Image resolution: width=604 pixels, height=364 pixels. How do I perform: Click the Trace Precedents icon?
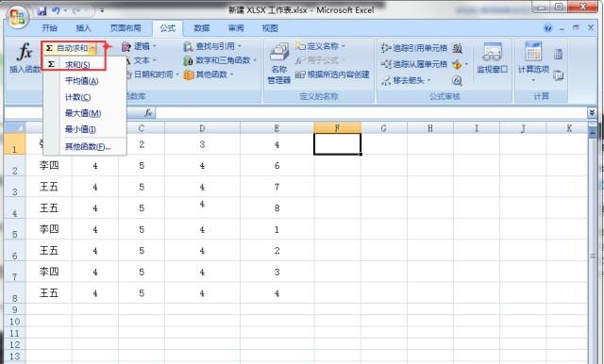pos(386,48)
